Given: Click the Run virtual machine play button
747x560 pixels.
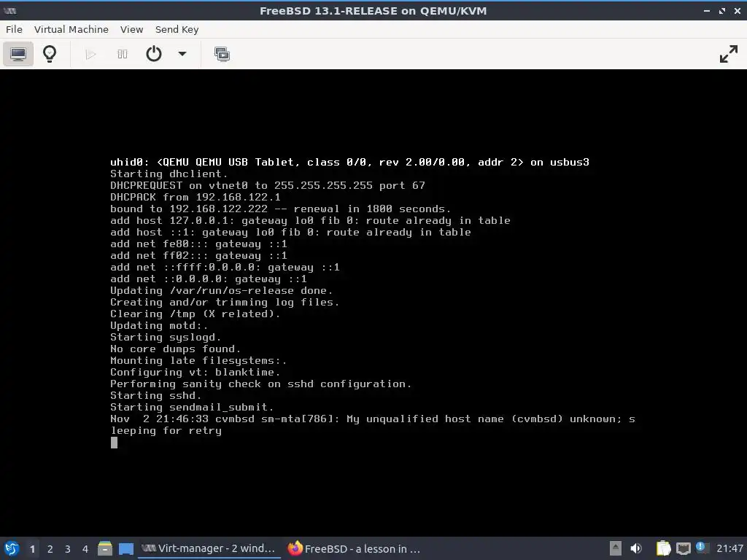Looking at the screenshot, I should pyautogui.click(x=90, y=54).
